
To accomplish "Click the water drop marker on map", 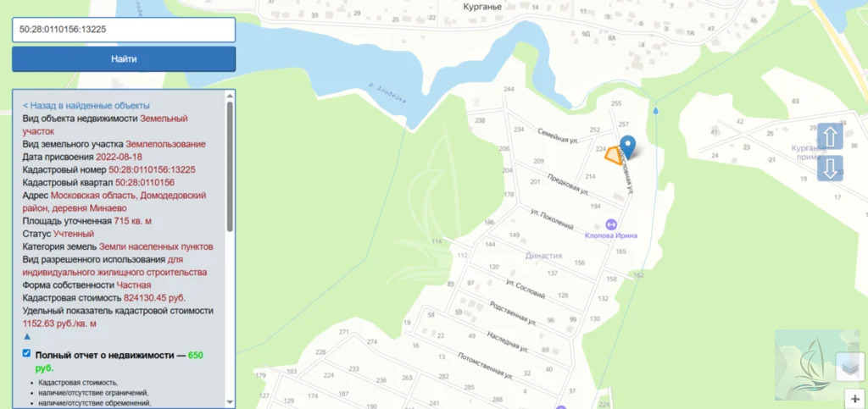I will 656,111.
